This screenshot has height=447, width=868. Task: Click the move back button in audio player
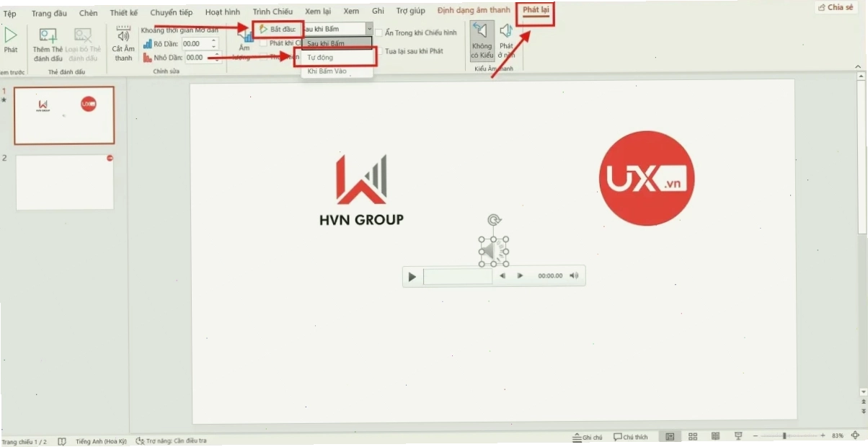(x=502, y=275)
